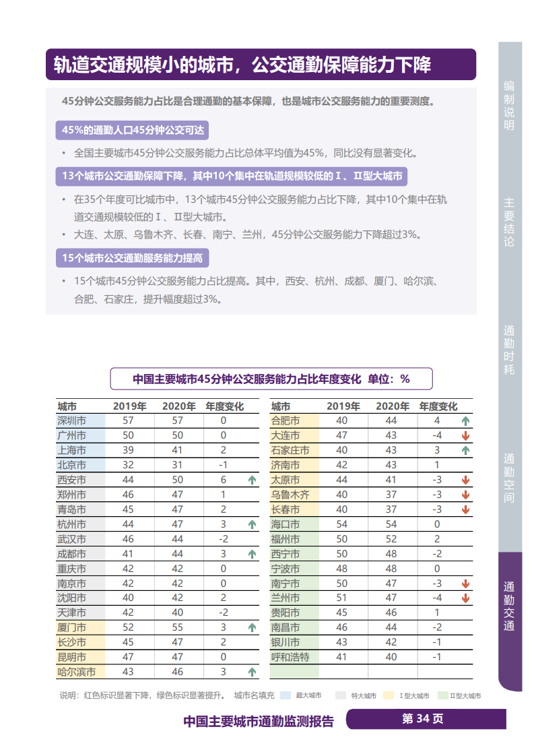Screen dimensions: 534x756
Task: Click the 45%的通勤人口45分钟公交可达 heading label
Action: click(133, 130)
